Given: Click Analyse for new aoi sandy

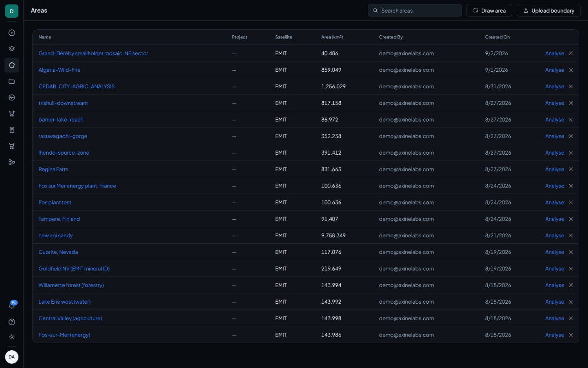Looking at the screenshot, I should tap(554, 235).
